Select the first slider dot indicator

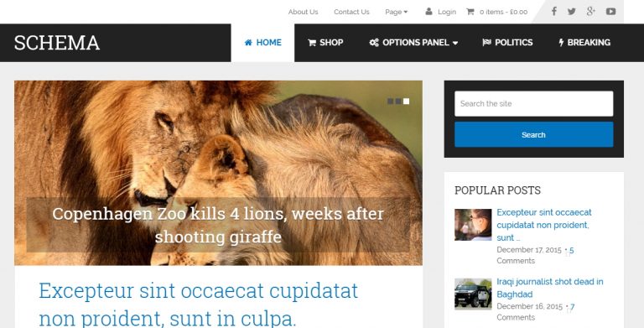(390, 102)
